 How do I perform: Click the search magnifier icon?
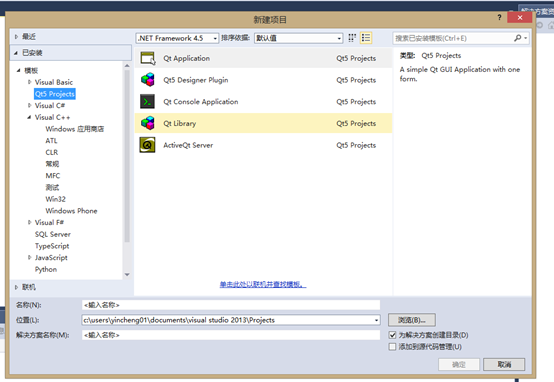[x=518, y=38]
